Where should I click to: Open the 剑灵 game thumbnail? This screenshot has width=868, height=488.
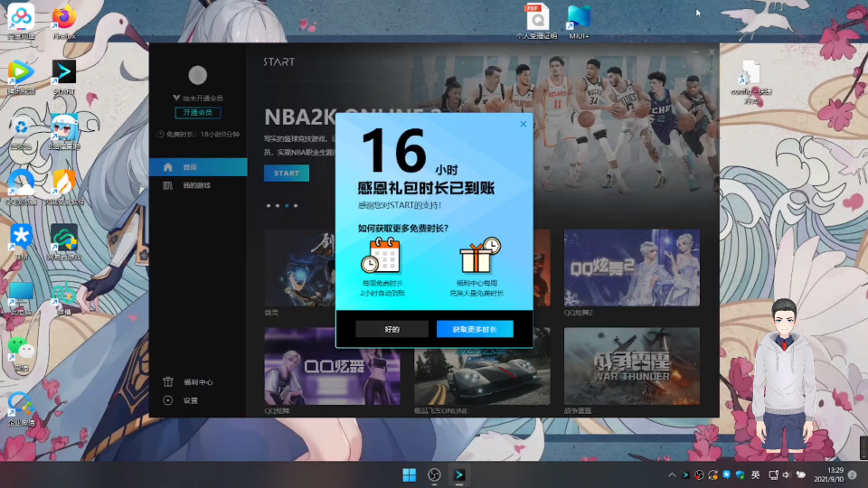point(300,267)
